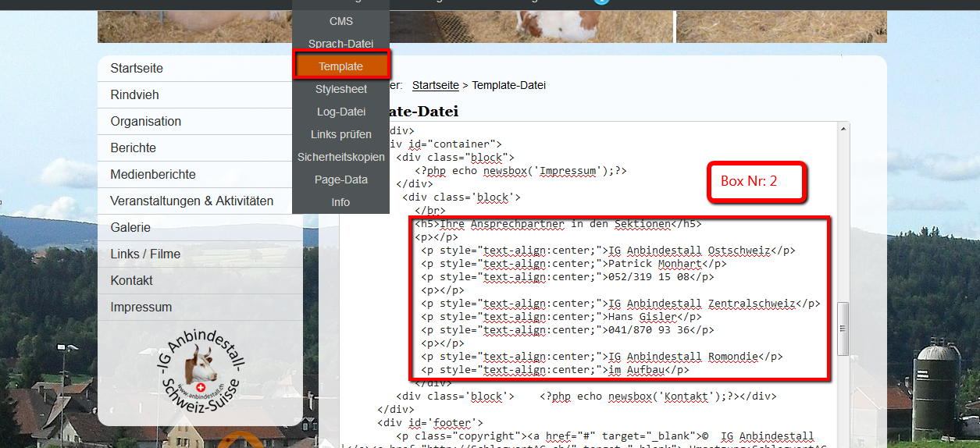Choose the highlighted Template menu item
The width and height of the screenshot is (980, 448).
(341, 66)
